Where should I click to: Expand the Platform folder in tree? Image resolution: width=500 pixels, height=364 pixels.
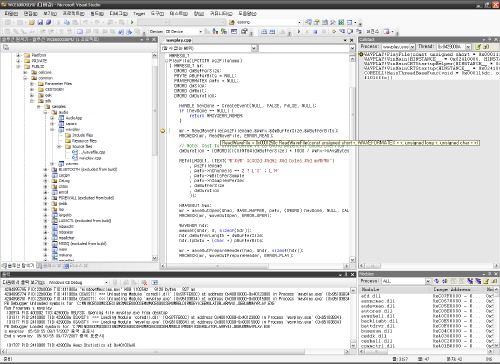tap(18, 55)
